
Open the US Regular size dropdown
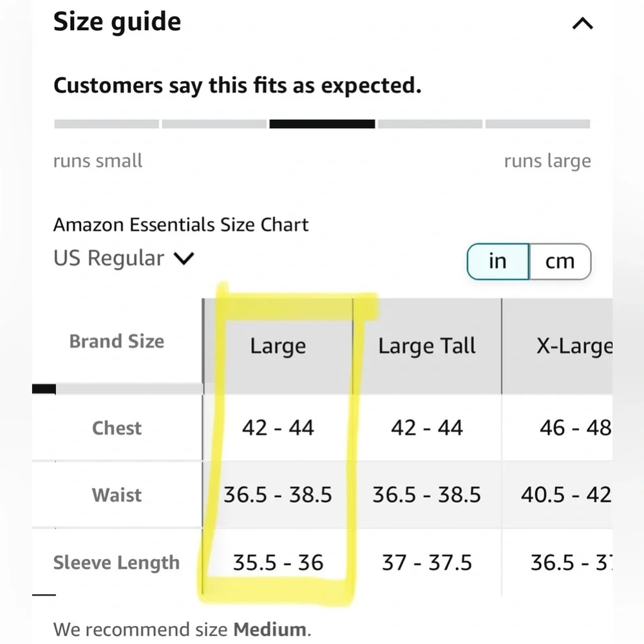pyautogui.click(x=124, y=258)
